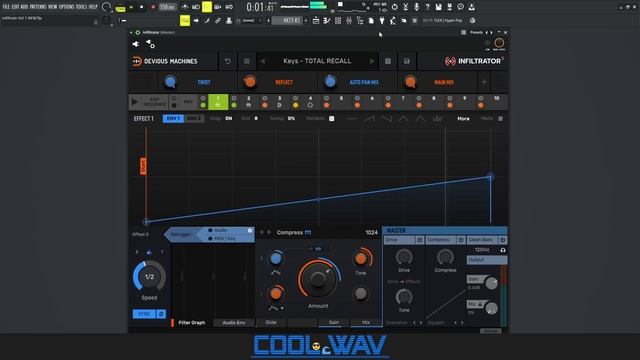Click the undo arrow beside Devious Machines
The image size is (640, 360).
click(x=228, y=61)
